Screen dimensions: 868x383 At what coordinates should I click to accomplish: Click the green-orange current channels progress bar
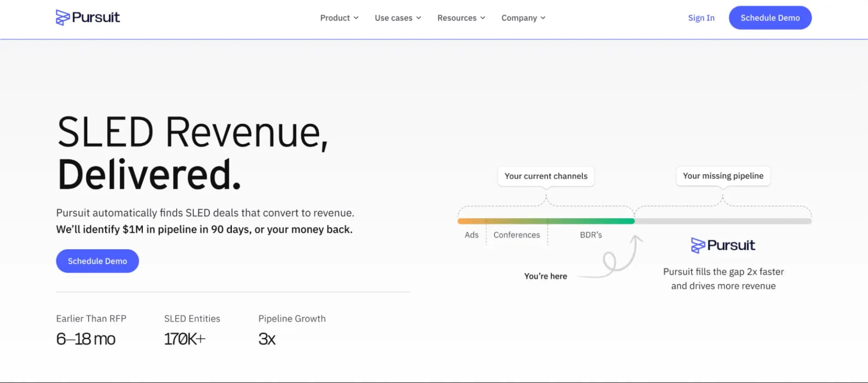pos(546,221)
